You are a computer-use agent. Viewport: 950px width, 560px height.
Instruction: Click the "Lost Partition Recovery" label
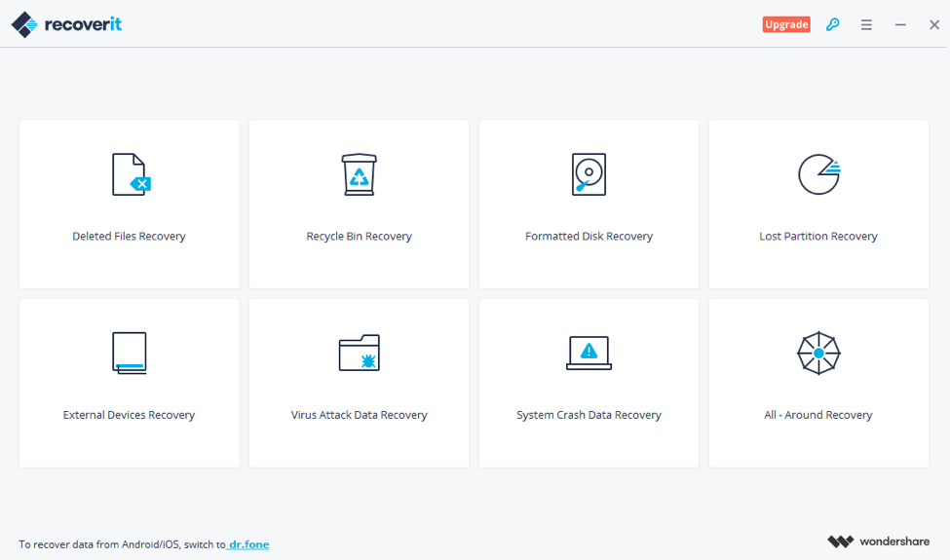[818, 237]
